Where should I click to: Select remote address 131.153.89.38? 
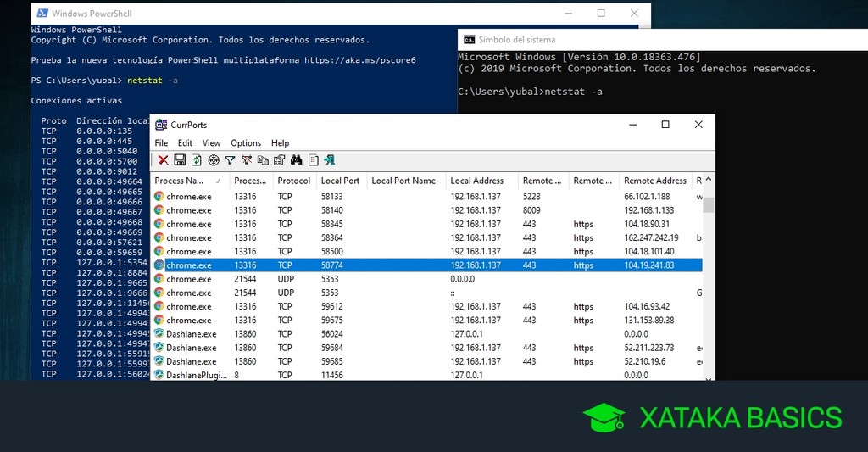click(649, 321)
